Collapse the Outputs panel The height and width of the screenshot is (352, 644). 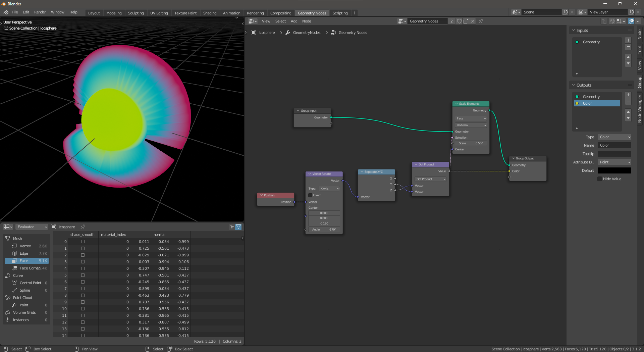584,85
